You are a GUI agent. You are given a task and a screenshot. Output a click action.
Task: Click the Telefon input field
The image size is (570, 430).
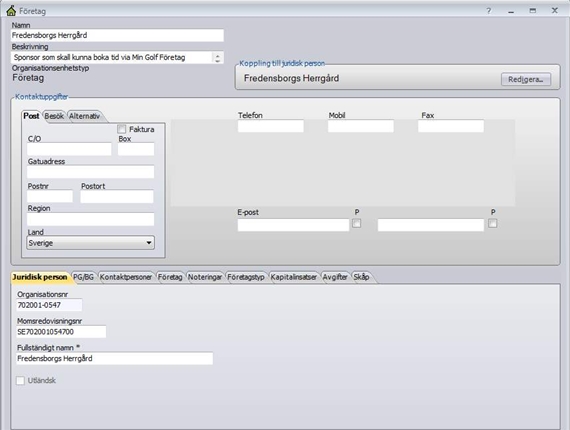pyautogui.click(x=270, y=126)
